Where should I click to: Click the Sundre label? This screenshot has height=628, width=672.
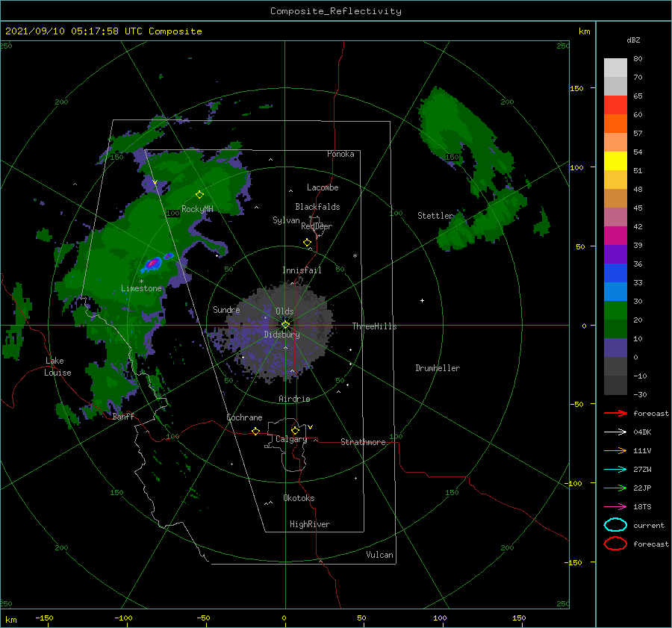[x=226, y=309]
